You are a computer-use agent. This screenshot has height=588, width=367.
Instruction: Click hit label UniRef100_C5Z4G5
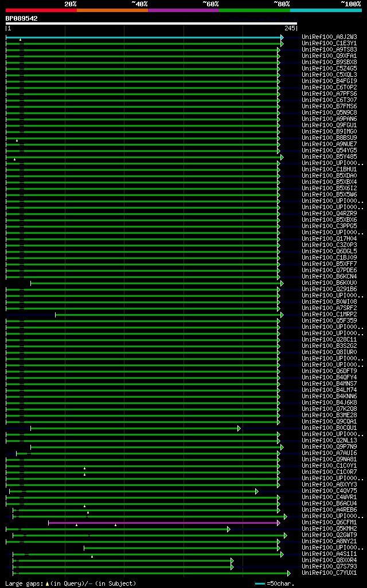coord(330,68)
